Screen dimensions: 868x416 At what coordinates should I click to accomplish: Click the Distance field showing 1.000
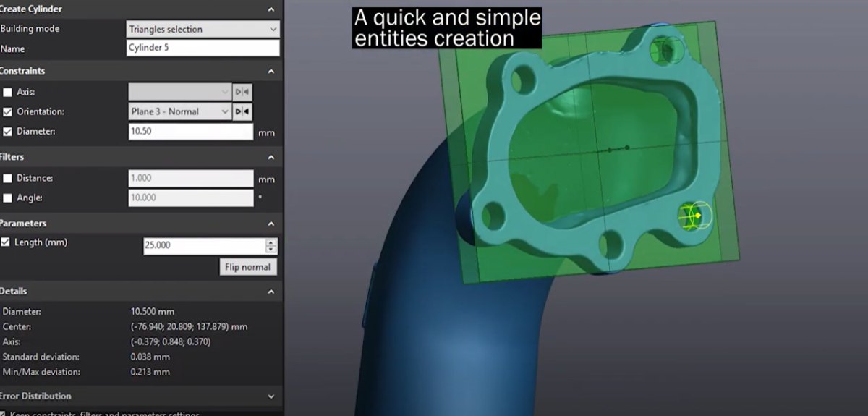point(191,178)
